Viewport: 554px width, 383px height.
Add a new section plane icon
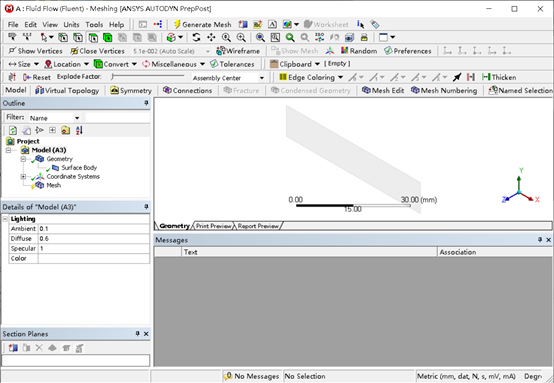(x=13, y=348)
